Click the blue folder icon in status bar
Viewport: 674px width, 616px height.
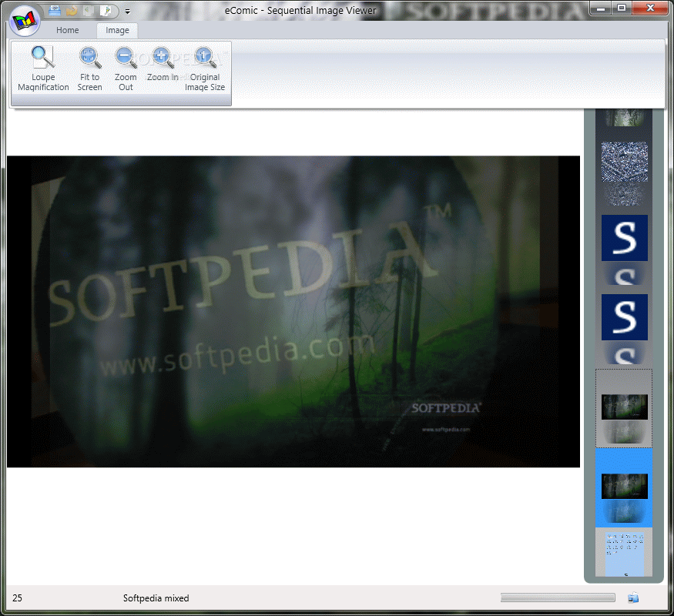click(633, 598)
